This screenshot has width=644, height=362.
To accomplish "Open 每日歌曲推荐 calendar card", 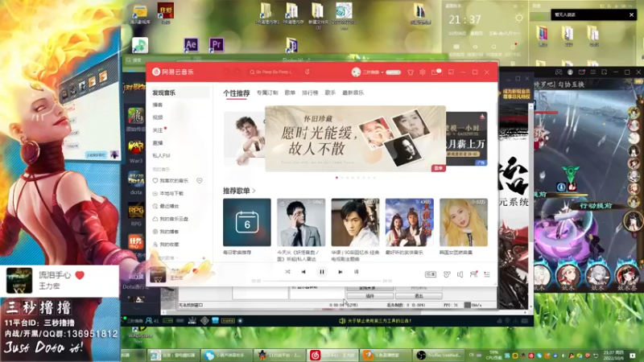I will (247, 223).
